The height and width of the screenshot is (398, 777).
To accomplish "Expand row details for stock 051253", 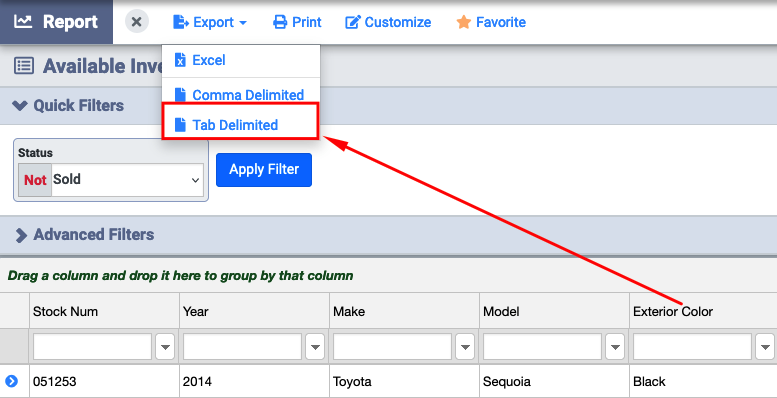I will (11, 381).
